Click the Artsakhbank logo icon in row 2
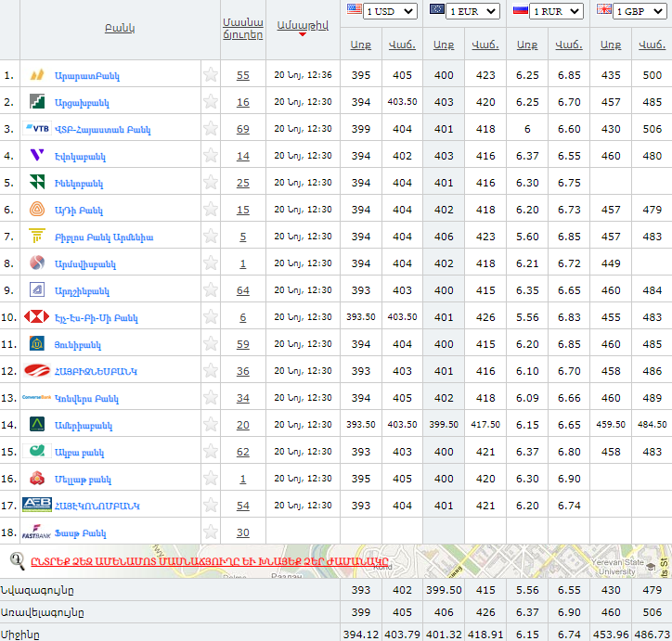This screenshot has height=641, width=672. (37, 101)
